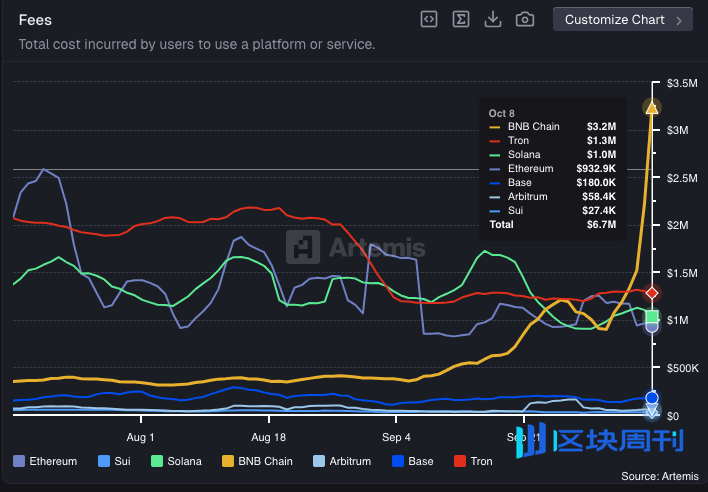Click the Sep 4 date axis label
Viewport: 708px width, 492px height.
396,437
